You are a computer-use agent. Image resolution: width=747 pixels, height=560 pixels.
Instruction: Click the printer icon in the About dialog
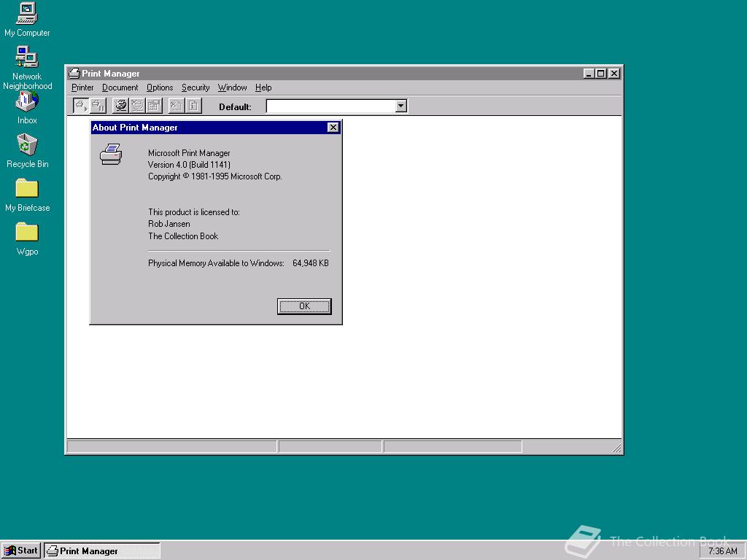coord(111,155)
